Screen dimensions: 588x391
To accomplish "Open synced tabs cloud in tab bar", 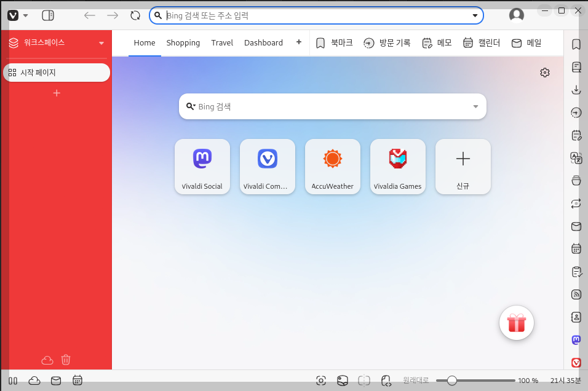I will coord(47,360).
